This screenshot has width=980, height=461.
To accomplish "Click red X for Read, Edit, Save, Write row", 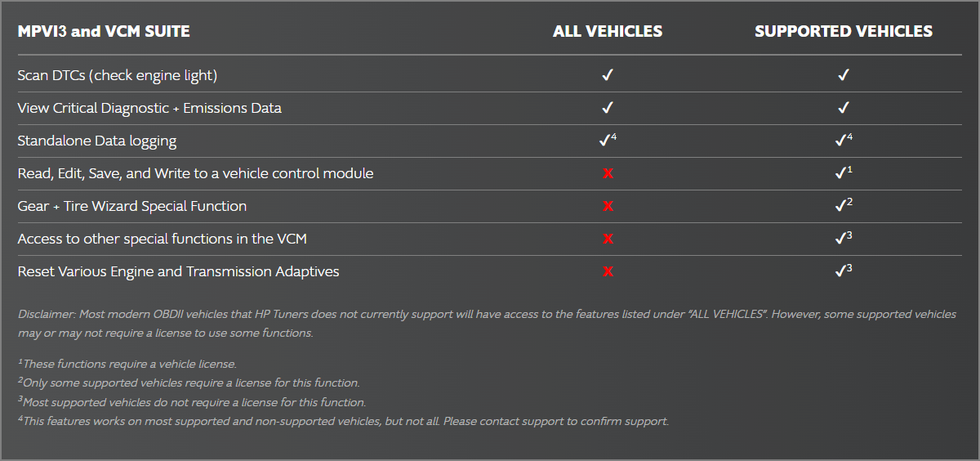I will pos(608,173).
